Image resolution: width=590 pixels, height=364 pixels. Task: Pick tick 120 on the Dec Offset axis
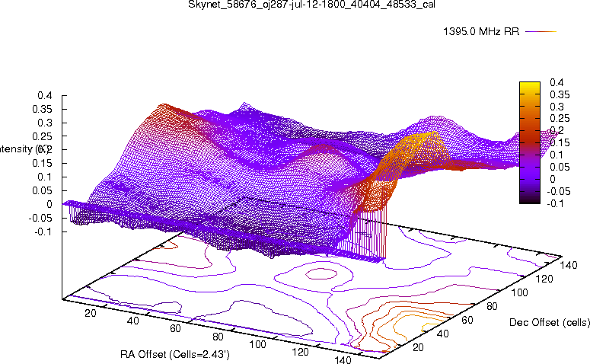tap(544, 279)
